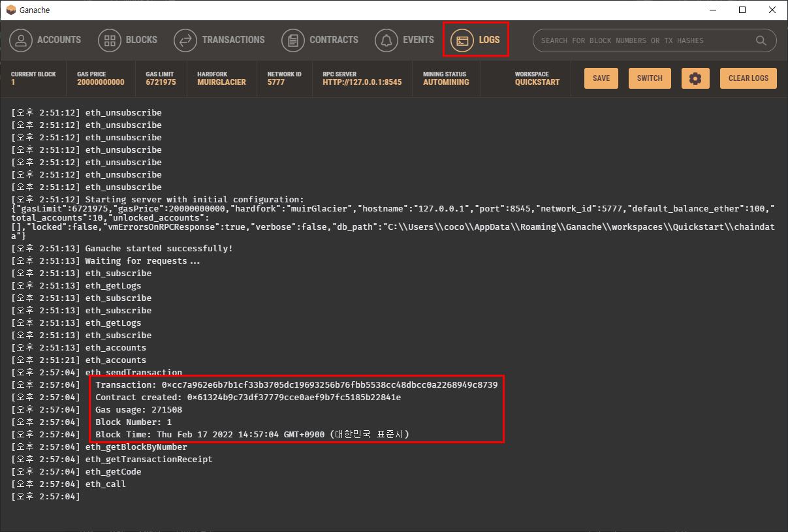Click the Blocks grid icon

pyautogui.click(x=109, y=40)
